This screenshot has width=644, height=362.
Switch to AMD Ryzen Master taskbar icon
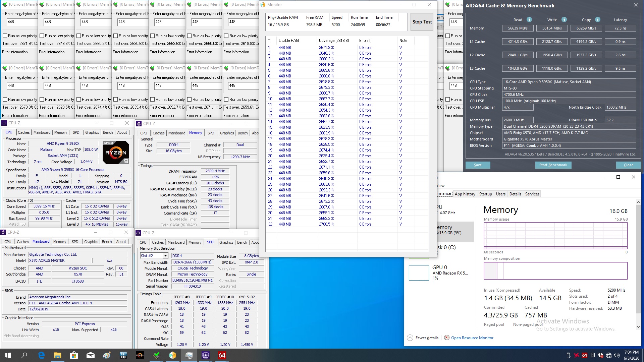[140, 355]
